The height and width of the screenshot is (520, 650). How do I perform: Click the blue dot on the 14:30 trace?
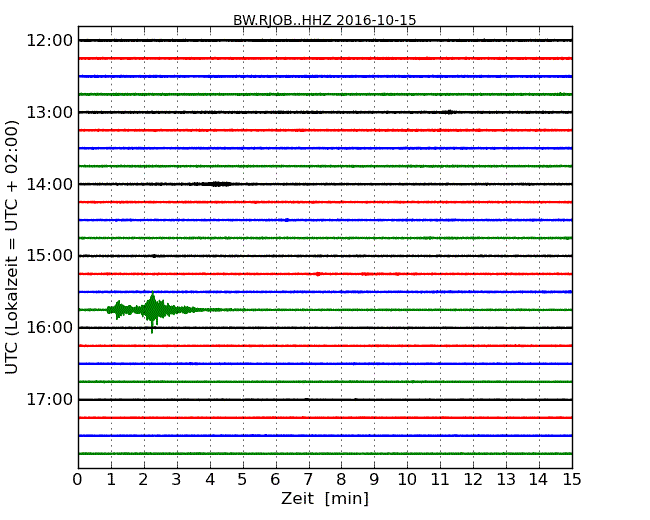tap(286, 220)
